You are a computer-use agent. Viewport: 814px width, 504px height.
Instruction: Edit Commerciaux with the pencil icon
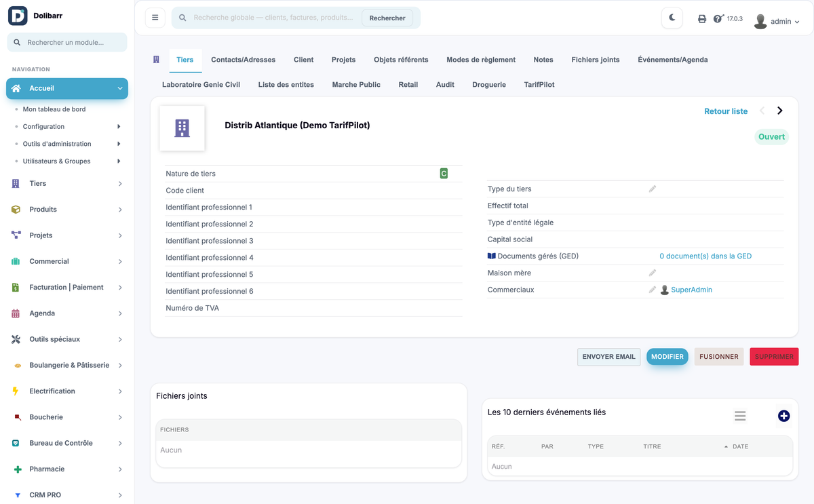653,290
